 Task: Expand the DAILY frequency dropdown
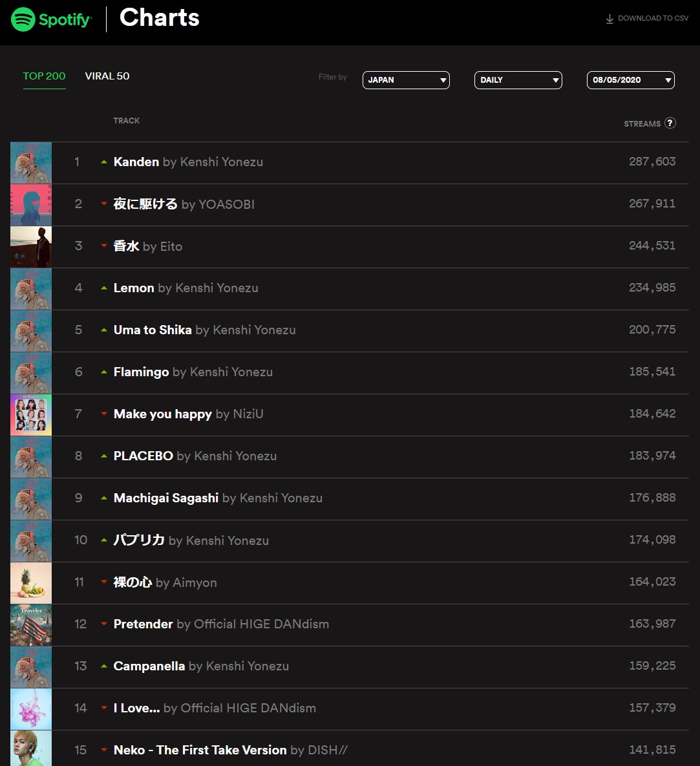click(518, 80)
